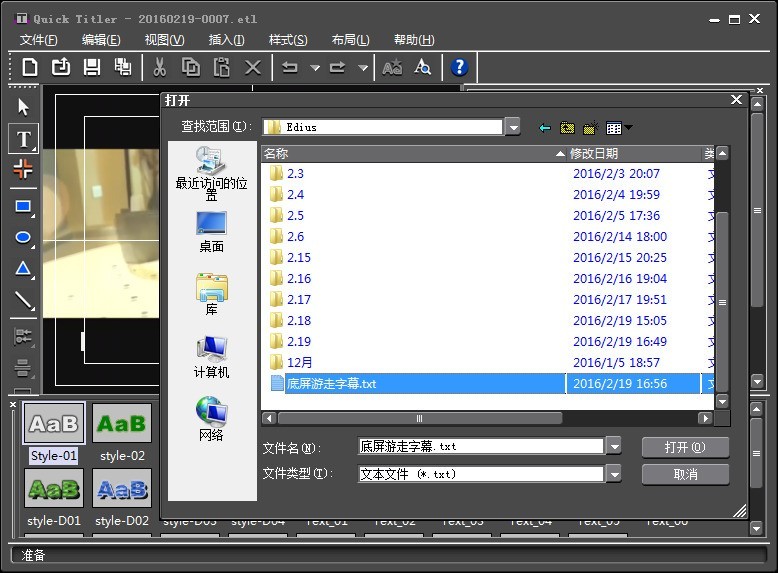Viewport: 778px width, 573px height.
Task: Open the blue Help question mark
Action: click(459, 67)
